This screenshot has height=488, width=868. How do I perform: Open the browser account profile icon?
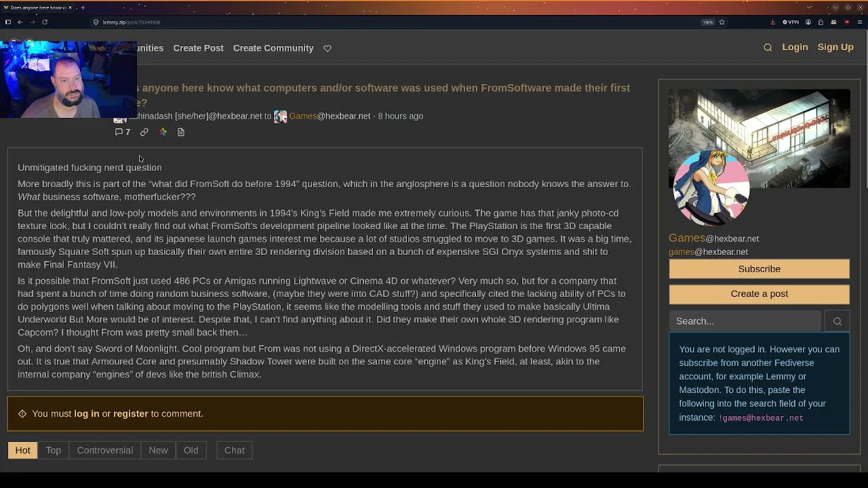coord(808,22)
